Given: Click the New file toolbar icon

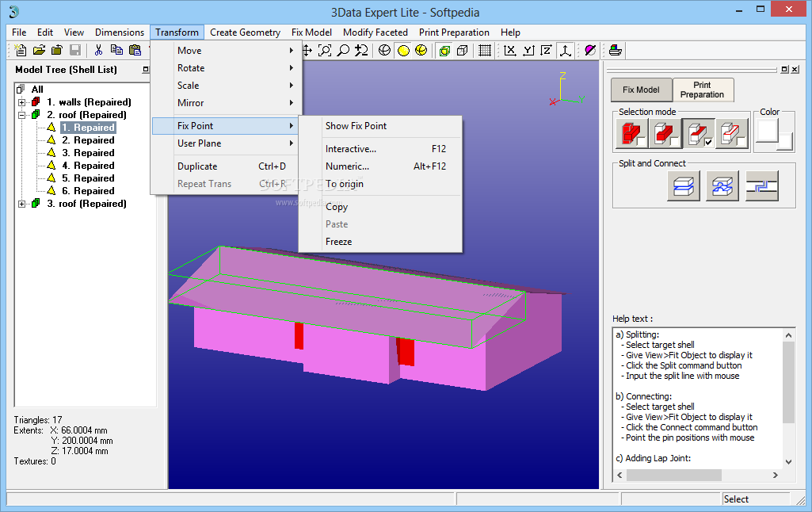Looking at the screenshot, I should coord(21,50).
